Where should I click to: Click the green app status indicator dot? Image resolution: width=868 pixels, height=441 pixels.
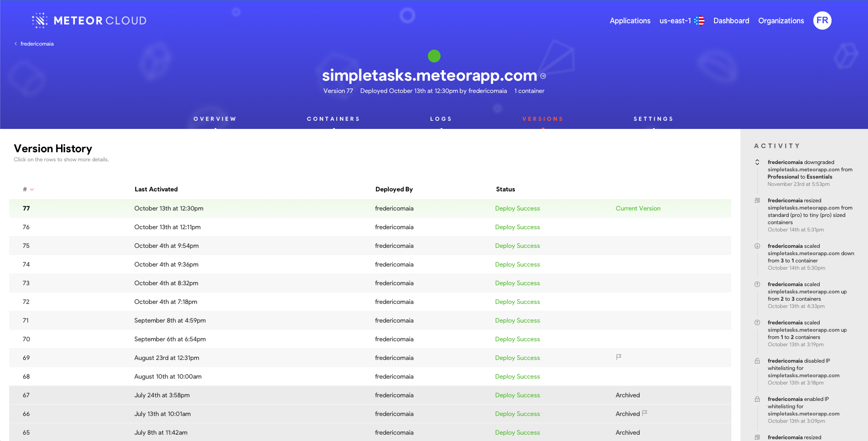(434, 56)
